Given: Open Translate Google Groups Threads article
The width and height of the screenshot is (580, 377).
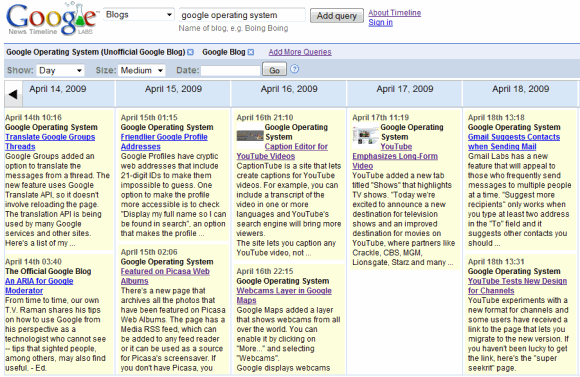Looking at the screenshot, I should click(x=50, y=142).
